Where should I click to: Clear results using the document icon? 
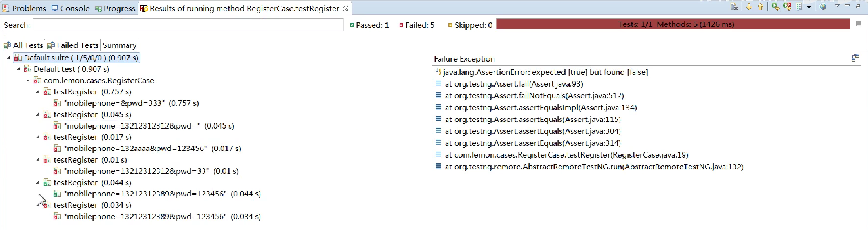pyautogui.click(x=734, y=7)
